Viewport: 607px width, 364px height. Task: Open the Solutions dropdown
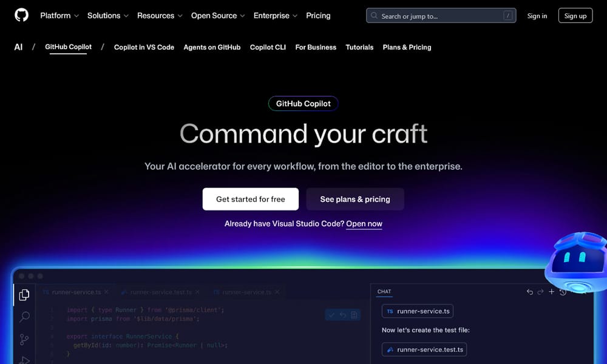[107, 16]
